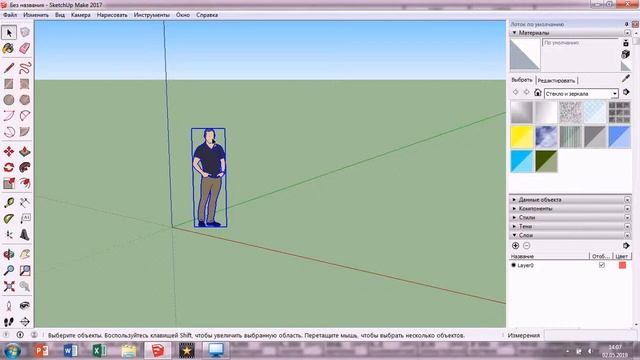Select the red Rotate tool
The height and width of the screenshot is (360, 640).
pos(9,167)
